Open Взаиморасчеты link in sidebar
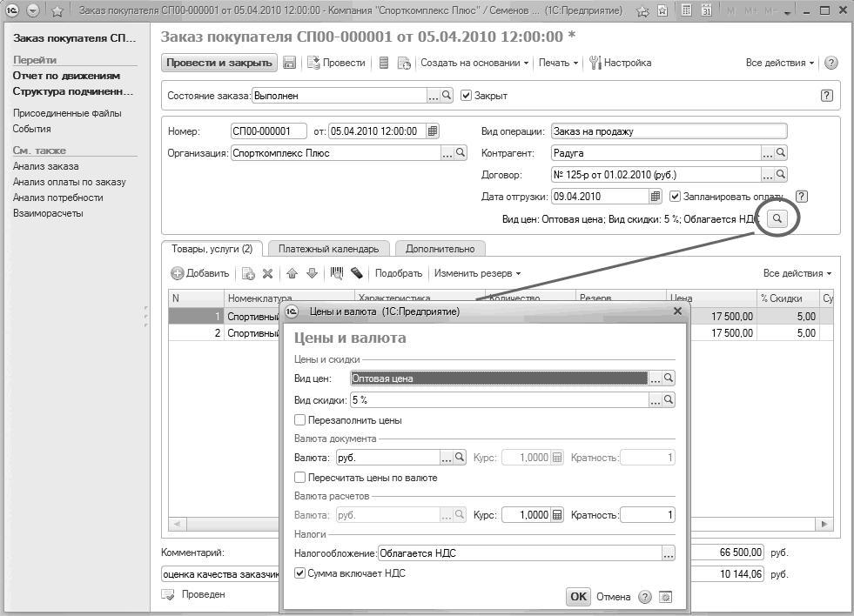This screenshot has height=616, width=854. [x=48, y=213]
